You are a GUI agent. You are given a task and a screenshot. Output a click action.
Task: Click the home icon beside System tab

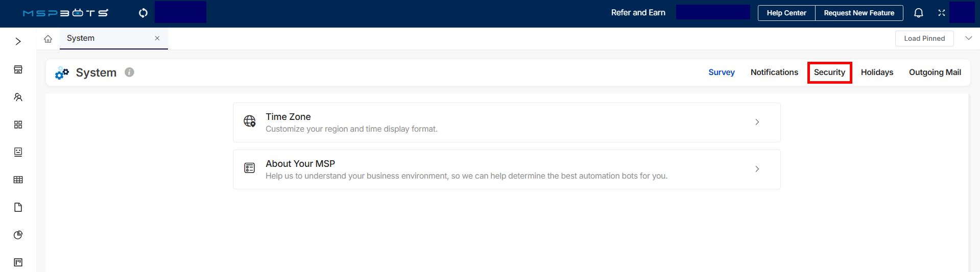coord(48,39)
